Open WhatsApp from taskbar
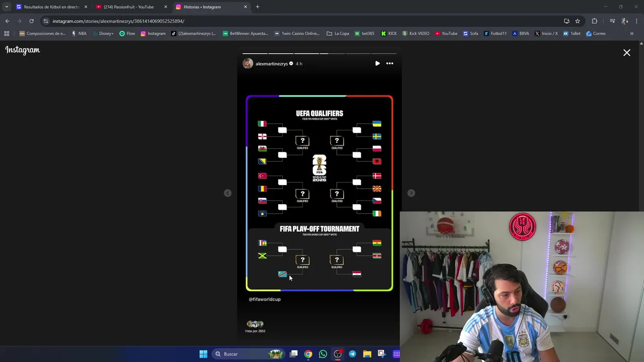 click(323, 354)
